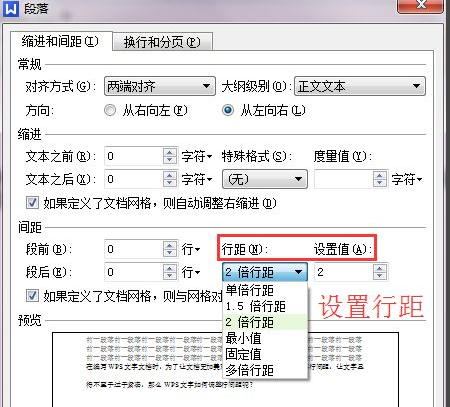Click the 度量值 input field
The width and height of the screenshot is (450, 407).
pyautogui.click(x=344, y=179)
